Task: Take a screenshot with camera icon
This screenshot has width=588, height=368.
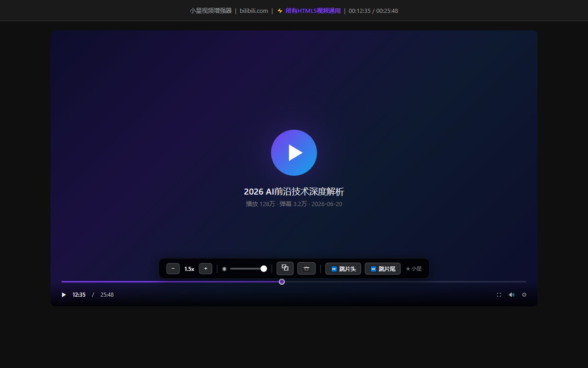Action: (306, 269)
